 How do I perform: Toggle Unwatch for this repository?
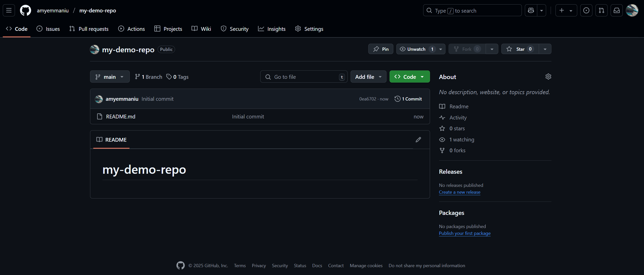click(416, 49)
